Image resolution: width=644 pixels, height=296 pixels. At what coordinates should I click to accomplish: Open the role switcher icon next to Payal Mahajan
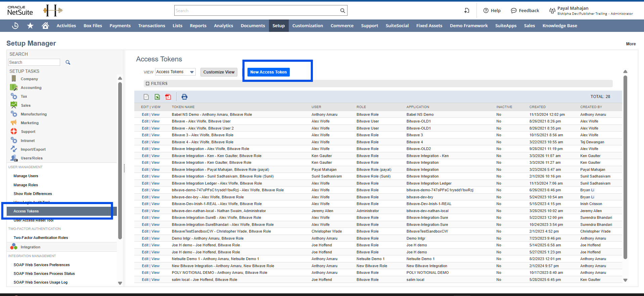click(552, 10)
